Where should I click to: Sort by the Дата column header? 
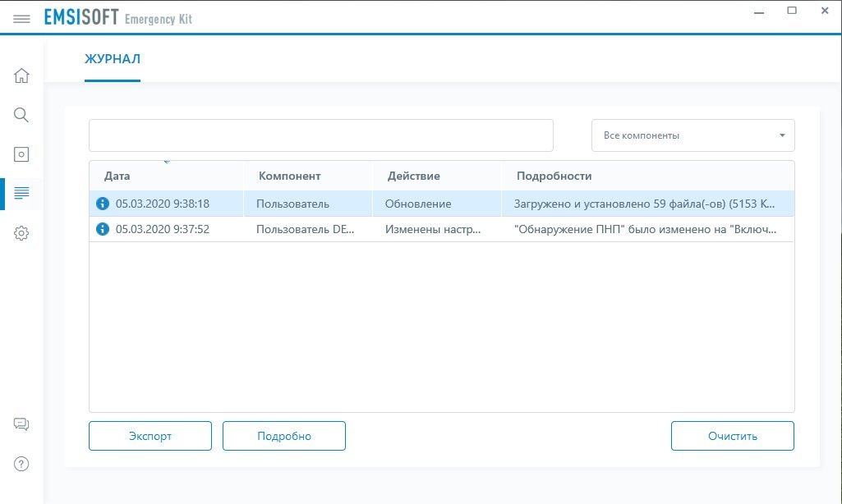coord(117,176)
